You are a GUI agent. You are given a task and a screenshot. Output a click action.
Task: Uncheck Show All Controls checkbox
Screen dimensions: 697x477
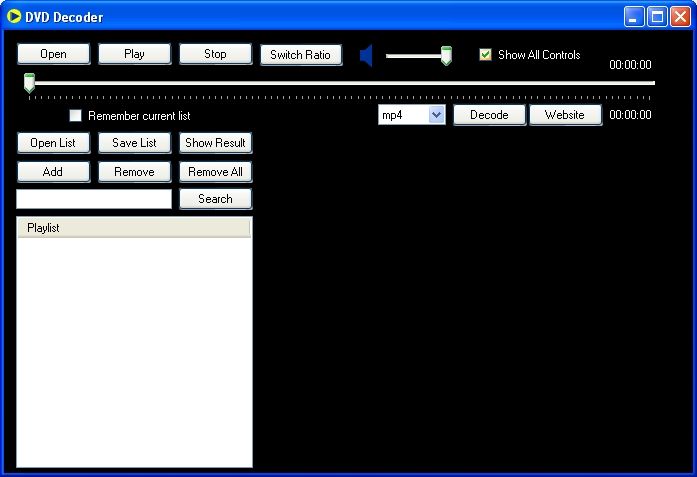pos(485,55)
